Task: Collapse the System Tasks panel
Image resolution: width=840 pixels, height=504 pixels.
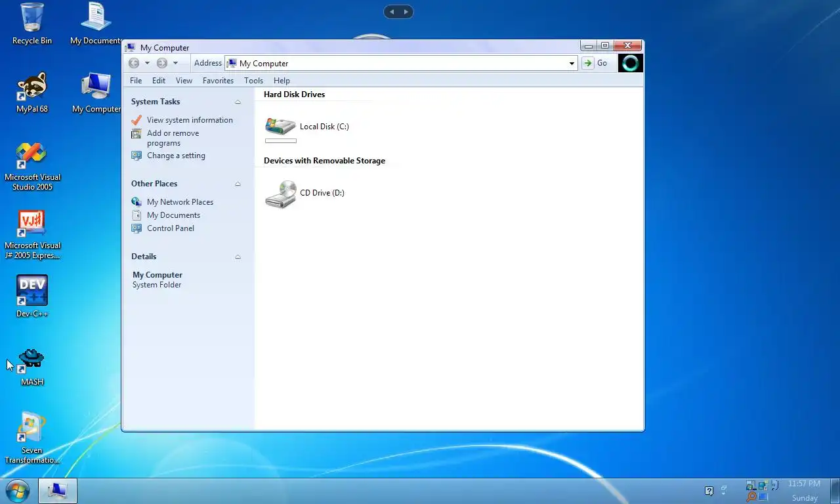Action: (x=238, y=102)
